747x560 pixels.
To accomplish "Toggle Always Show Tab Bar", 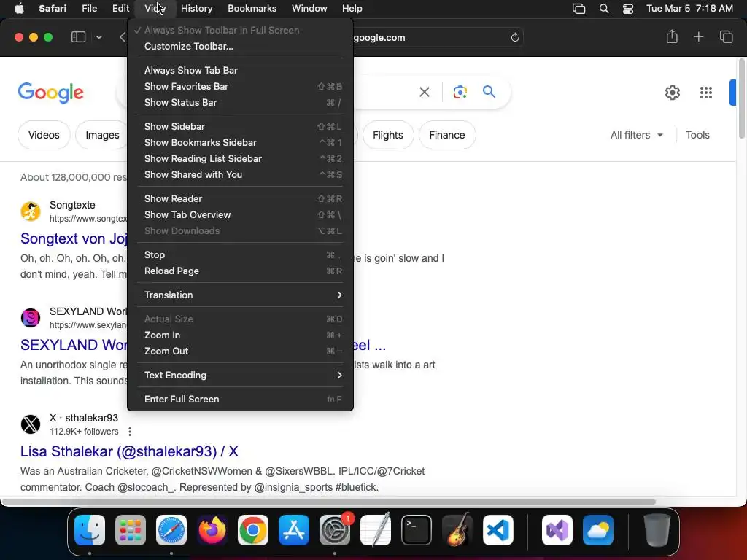I will click(240, 70).
